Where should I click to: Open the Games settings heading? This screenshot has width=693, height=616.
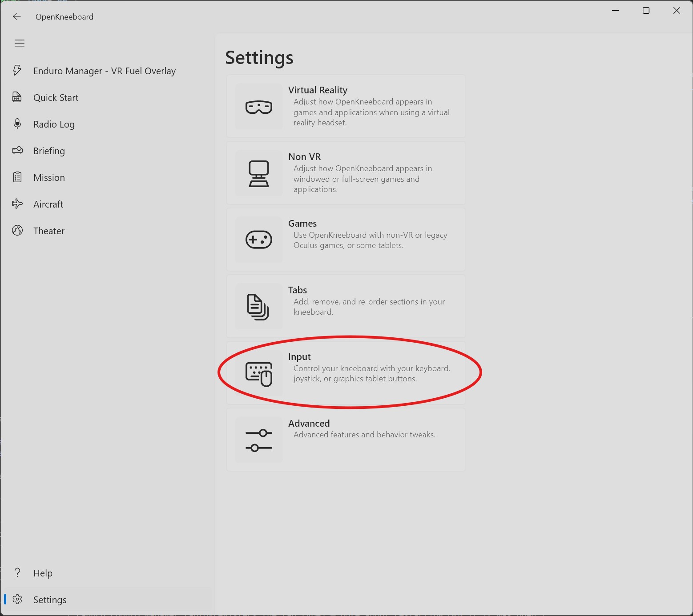tap(302, 224)
